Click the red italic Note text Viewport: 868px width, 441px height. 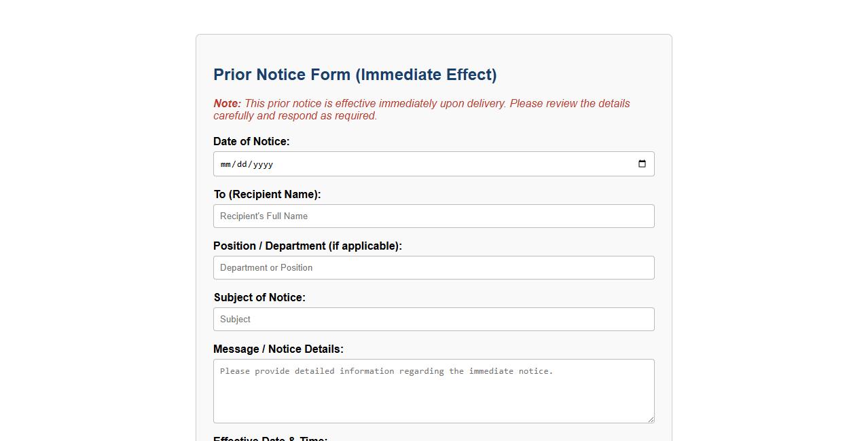tap(421, 109)
